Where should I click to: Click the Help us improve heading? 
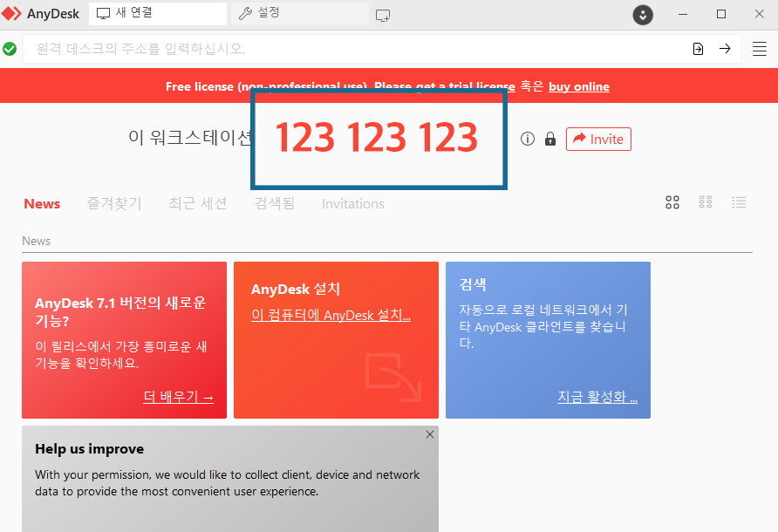coord(89,449)
